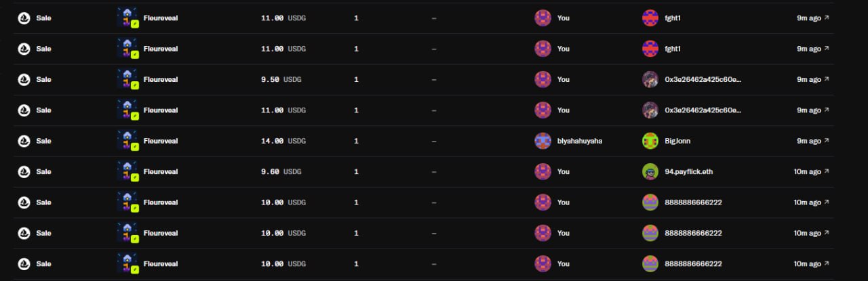Open the external link arrow on the 14.00 USDG sale
The width and height of the screenshot is (868, 281).
coord(826,141)
